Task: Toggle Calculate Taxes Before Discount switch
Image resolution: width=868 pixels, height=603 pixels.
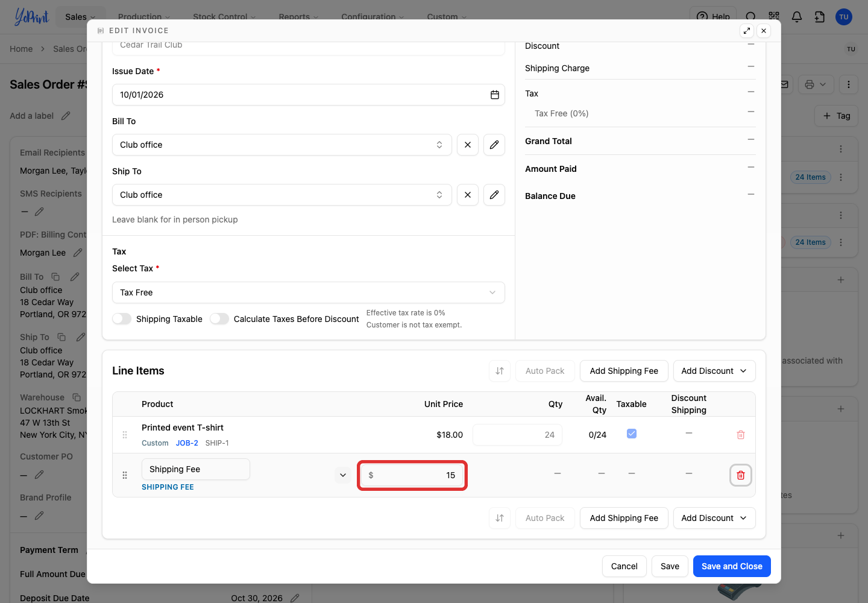Action: coord(219,319)
